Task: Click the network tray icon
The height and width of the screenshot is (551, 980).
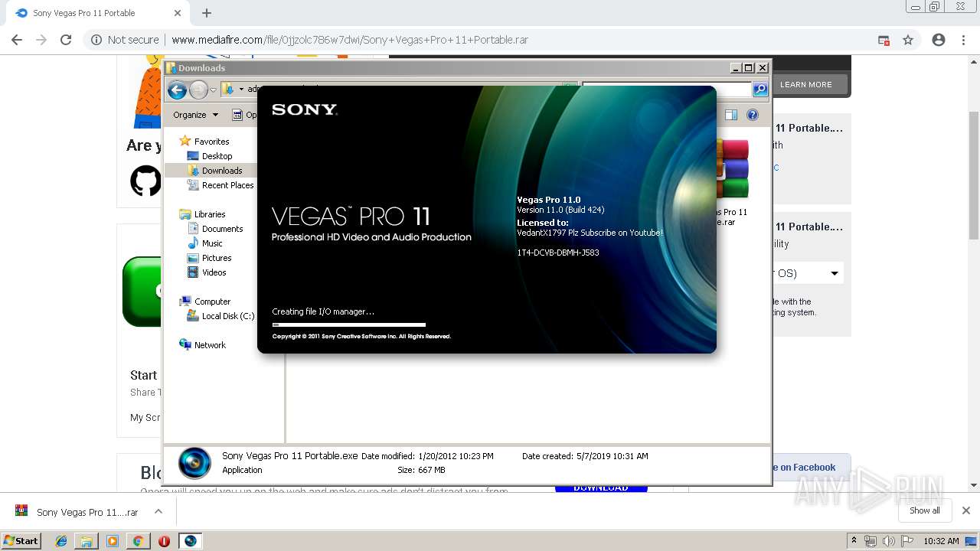Action: 871,541
